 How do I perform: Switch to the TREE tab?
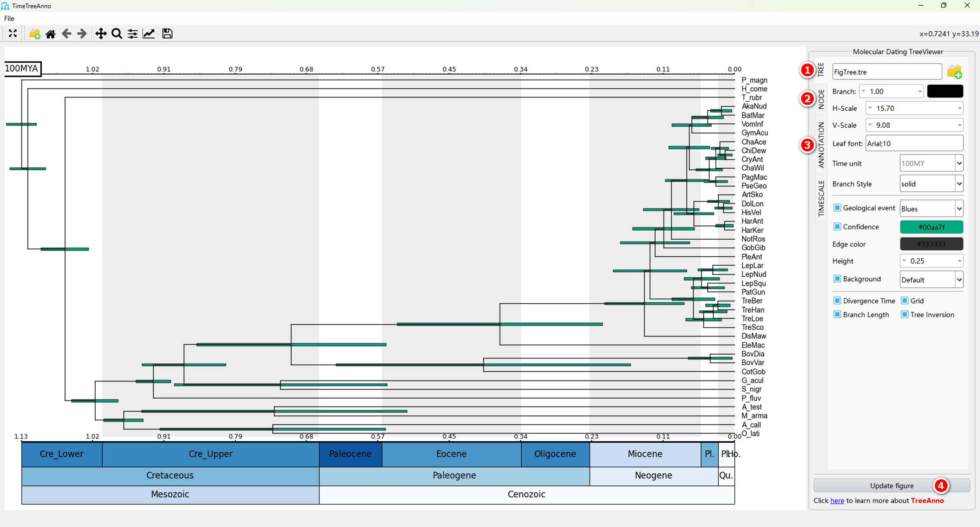821,70
